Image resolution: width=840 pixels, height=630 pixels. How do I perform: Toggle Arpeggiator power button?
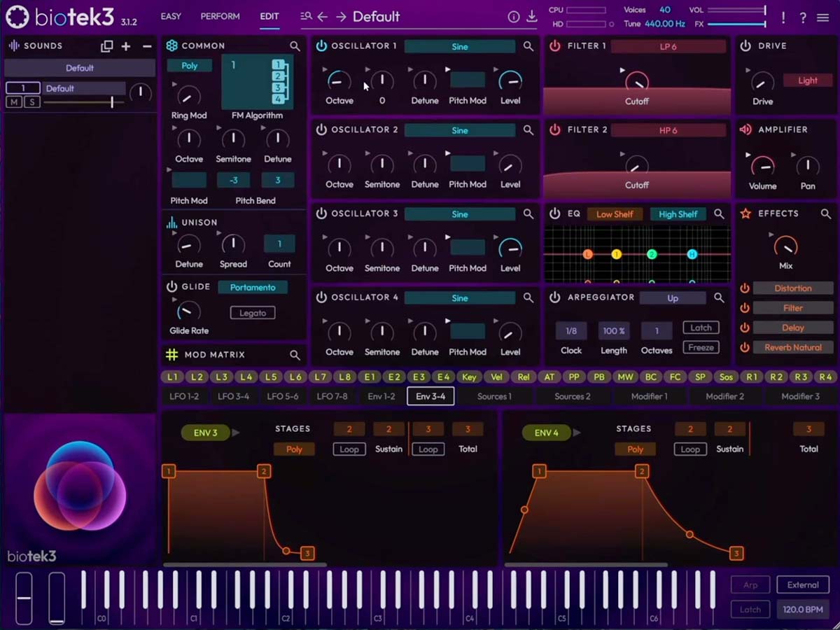click(x=555, y=297)
